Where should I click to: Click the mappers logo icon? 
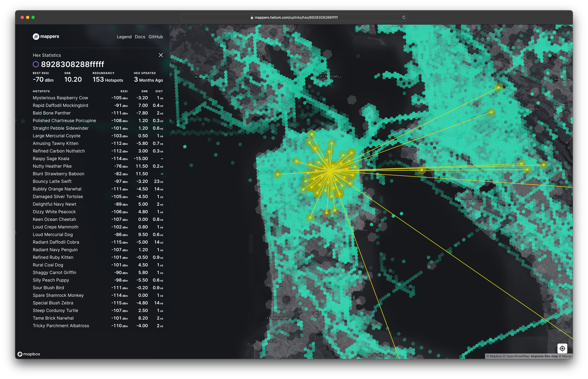[x=36, y=37]
